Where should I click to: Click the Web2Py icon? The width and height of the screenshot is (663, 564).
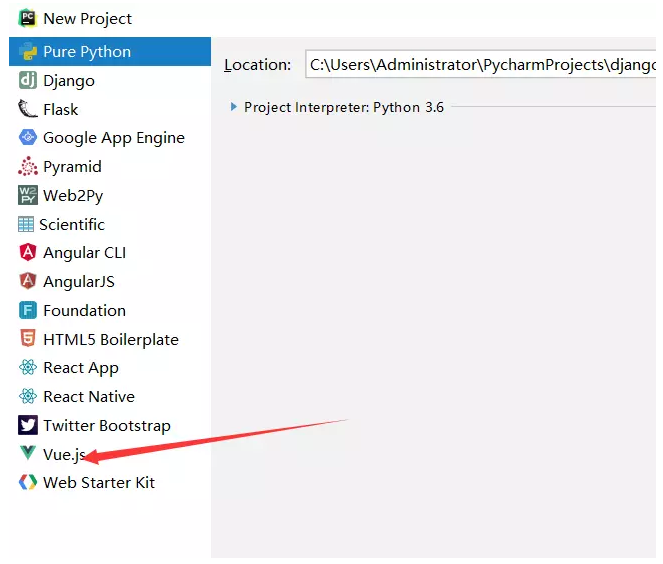point(28,195)
